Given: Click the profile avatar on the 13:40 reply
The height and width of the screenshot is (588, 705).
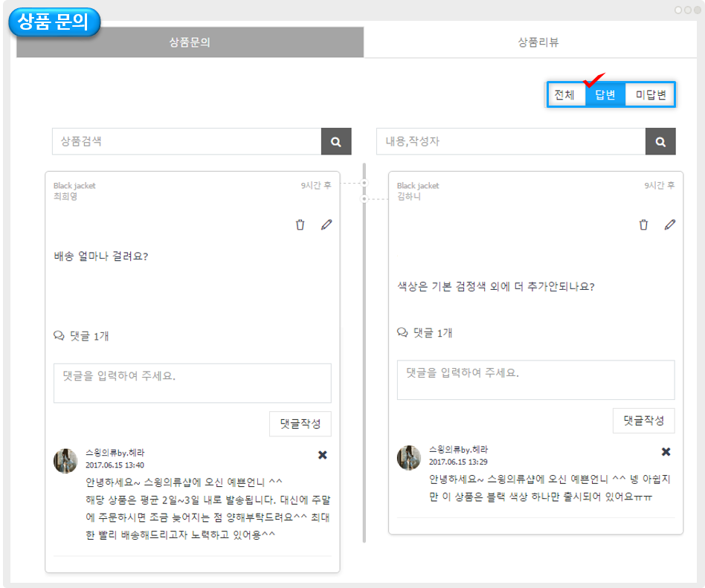Looking at the screenshot, I should pos(66,461).
